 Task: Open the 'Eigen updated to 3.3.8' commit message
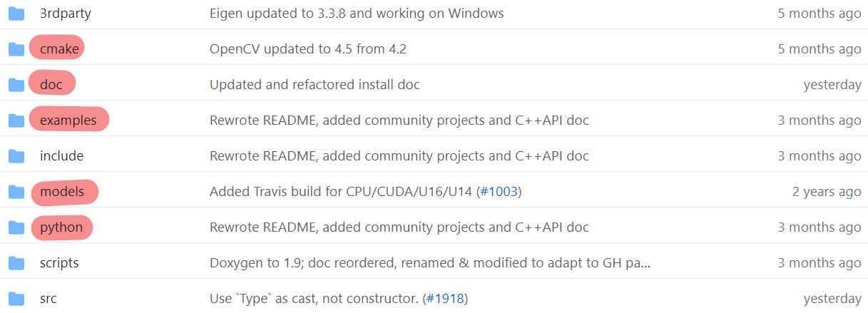click(x=357, y=14)
